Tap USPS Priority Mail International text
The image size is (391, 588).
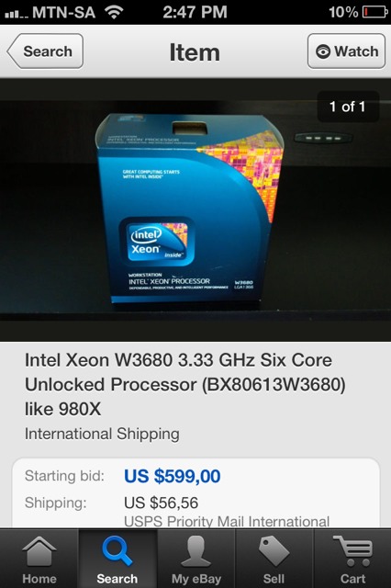click(227, 521)
